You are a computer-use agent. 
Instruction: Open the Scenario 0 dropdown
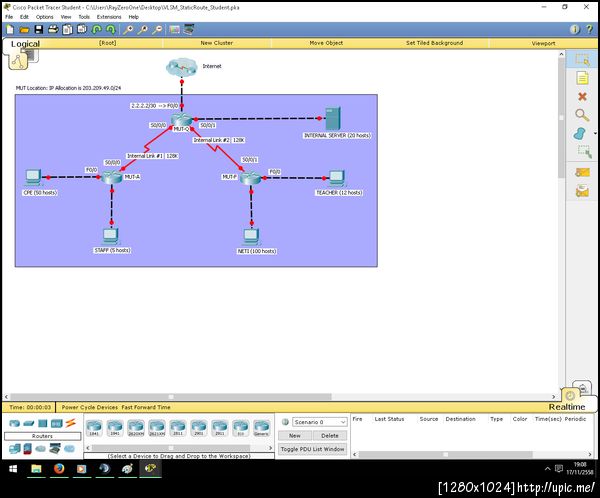pyautogui.click(x=320, y=422)
